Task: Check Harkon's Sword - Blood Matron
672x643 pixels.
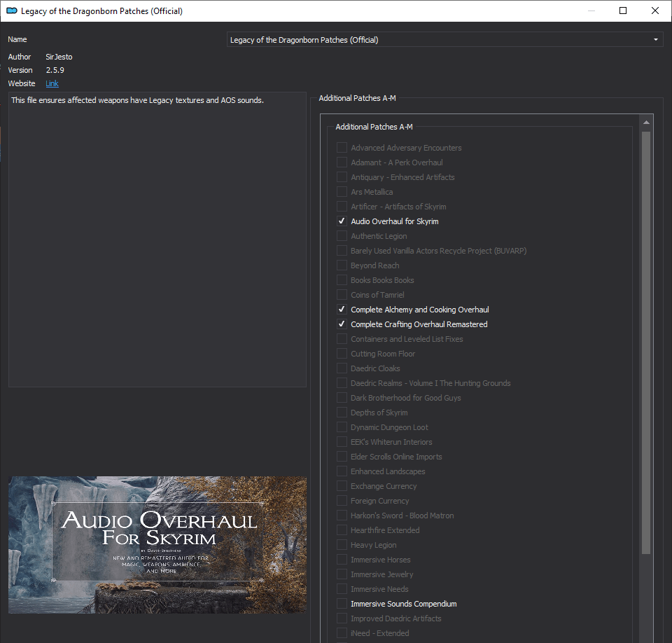Action: click(342, 516)
